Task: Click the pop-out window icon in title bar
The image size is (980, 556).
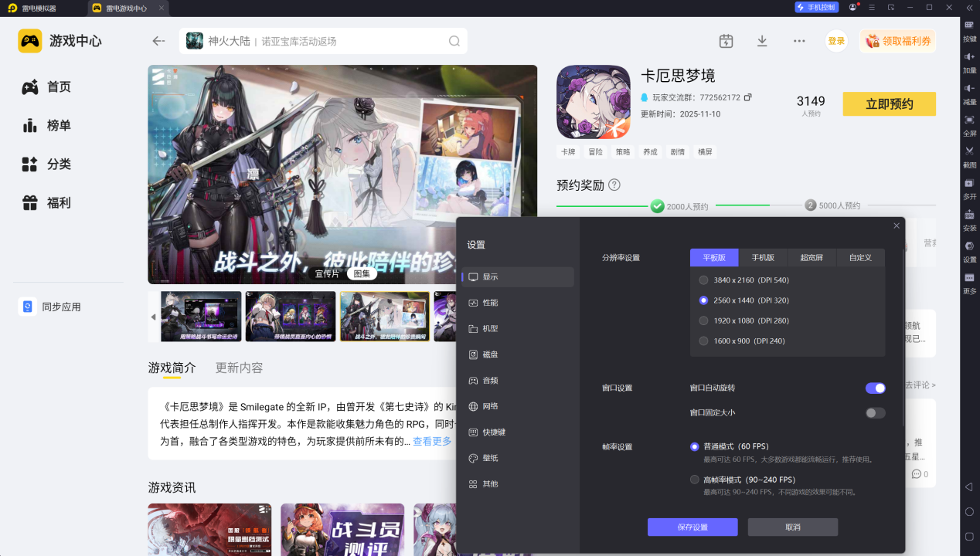Action: pos(891,7)
